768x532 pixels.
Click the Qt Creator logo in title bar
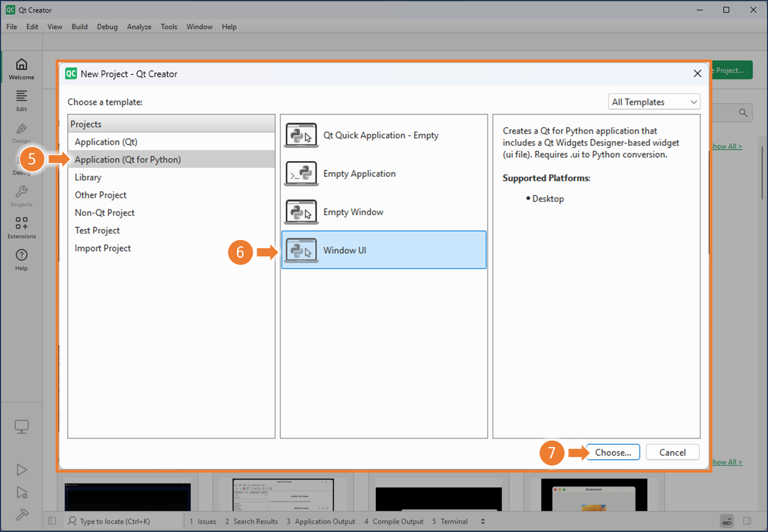tap(10, 10)
